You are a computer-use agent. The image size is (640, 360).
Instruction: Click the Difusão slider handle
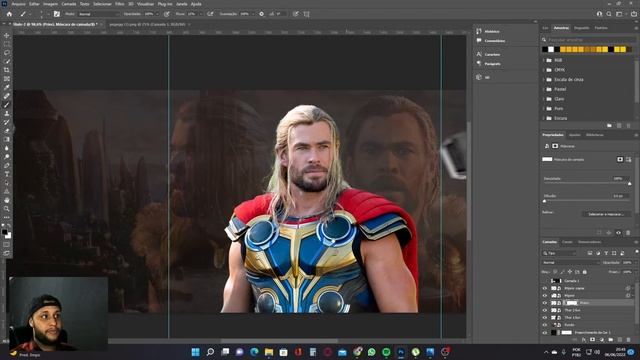544,201
